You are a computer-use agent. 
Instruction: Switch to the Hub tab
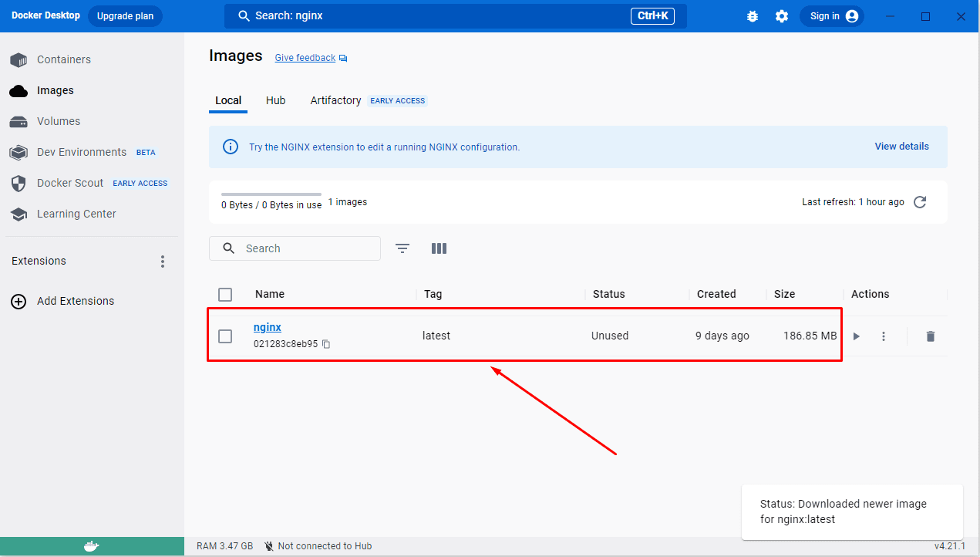276,100
